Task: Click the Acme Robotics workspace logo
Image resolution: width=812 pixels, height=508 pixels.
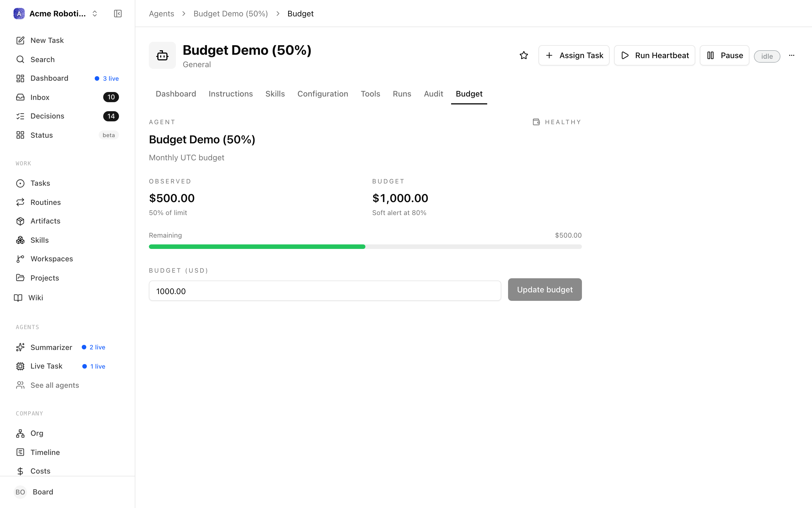Action: click(19, 14)
